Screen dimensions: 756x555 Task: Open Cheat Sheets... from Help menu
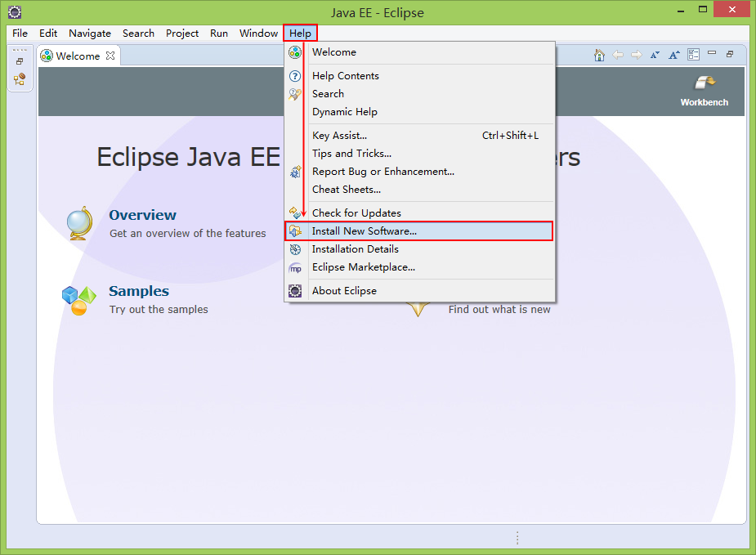[419, 190]
